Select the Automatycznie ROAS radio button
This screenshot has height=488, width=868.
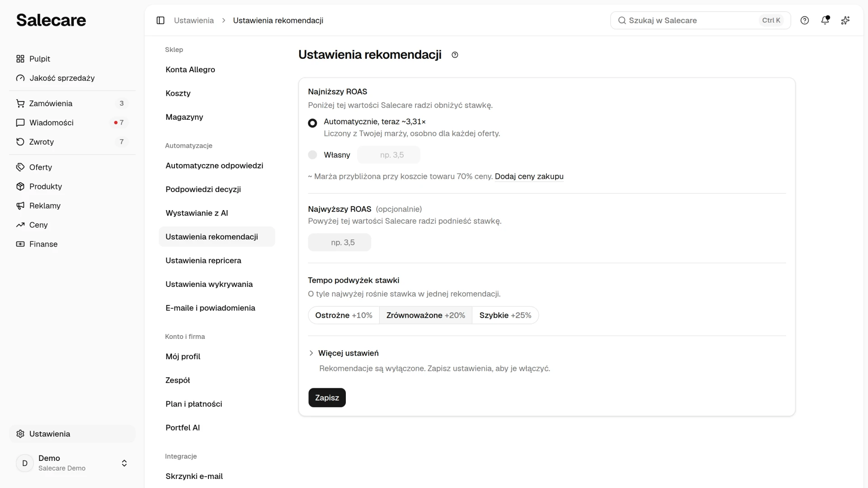312,123
